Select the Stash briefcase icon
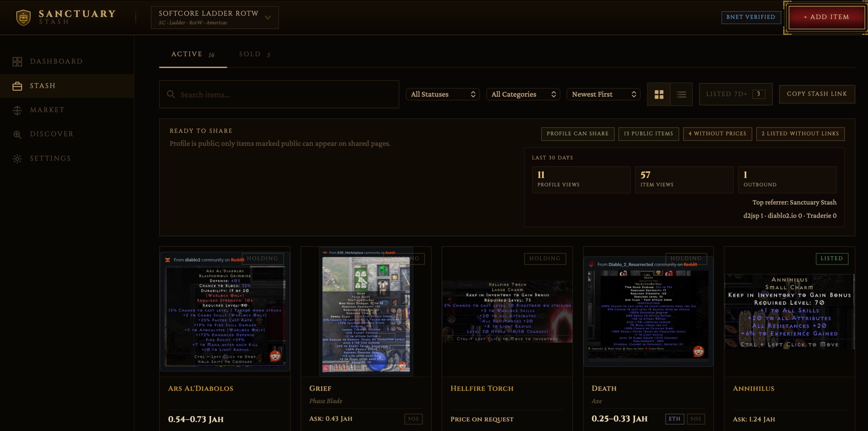This screenshot has width=868, height=431. [17, 86]
